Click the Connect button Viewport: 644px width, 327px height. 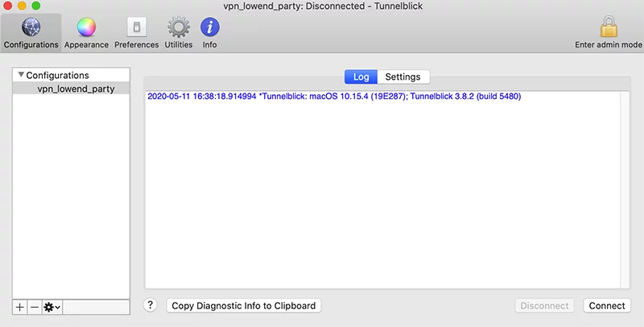(x=607, y=305)
